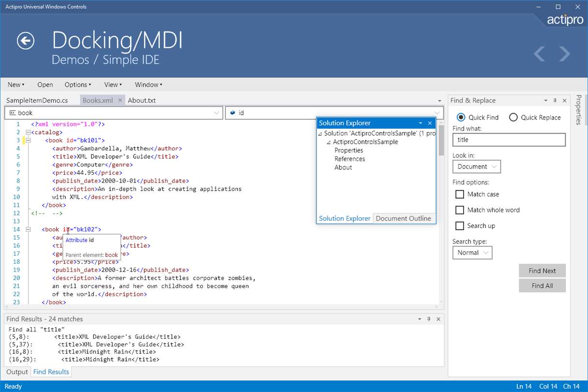Open the auto-hidden Properties side tab

578,110
